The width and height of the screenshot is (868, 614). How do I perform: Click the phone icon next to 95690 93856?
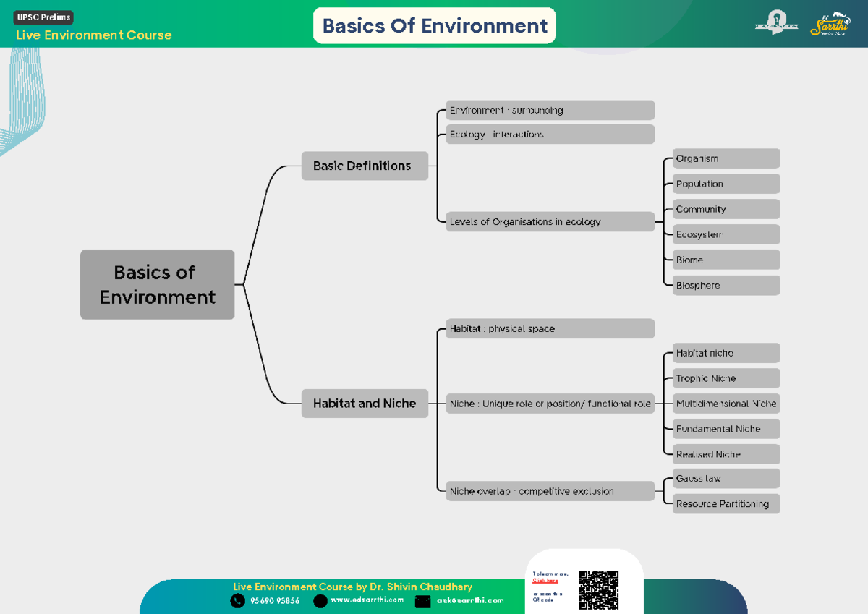pos(237,601)
